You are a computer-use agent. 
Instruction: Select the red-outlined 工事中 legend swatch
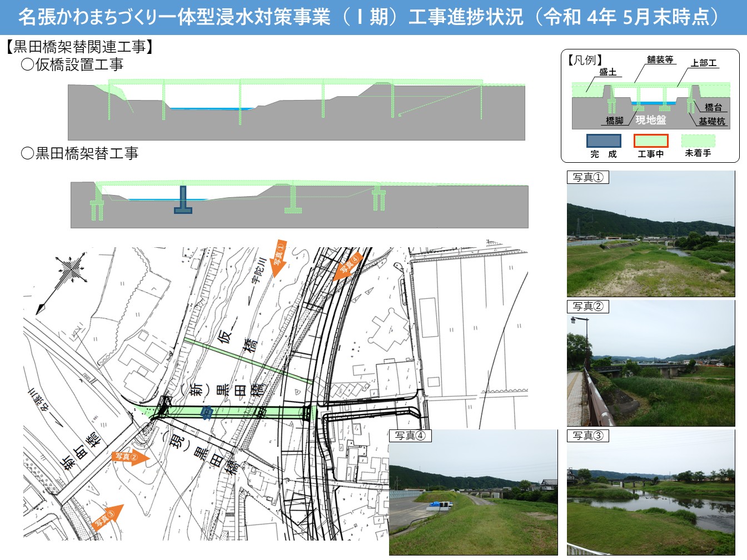pos(651,141)
